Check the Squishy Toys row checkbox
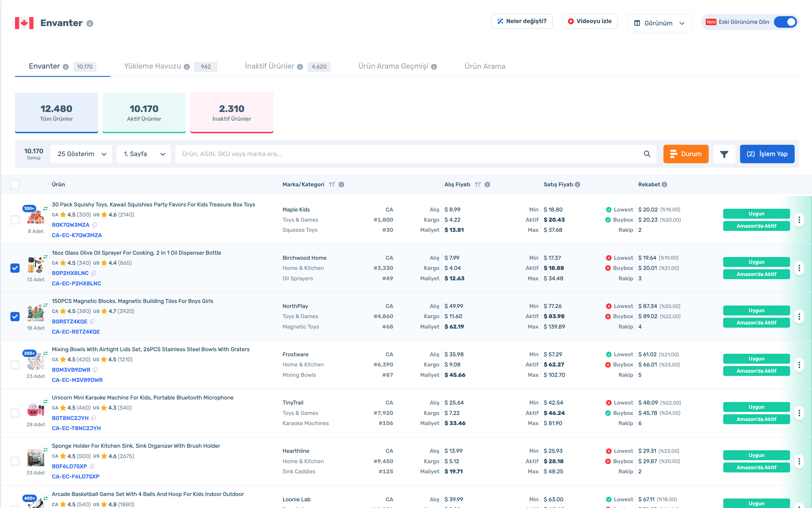Viewport: 812px width, 508px height. (15, 220)
